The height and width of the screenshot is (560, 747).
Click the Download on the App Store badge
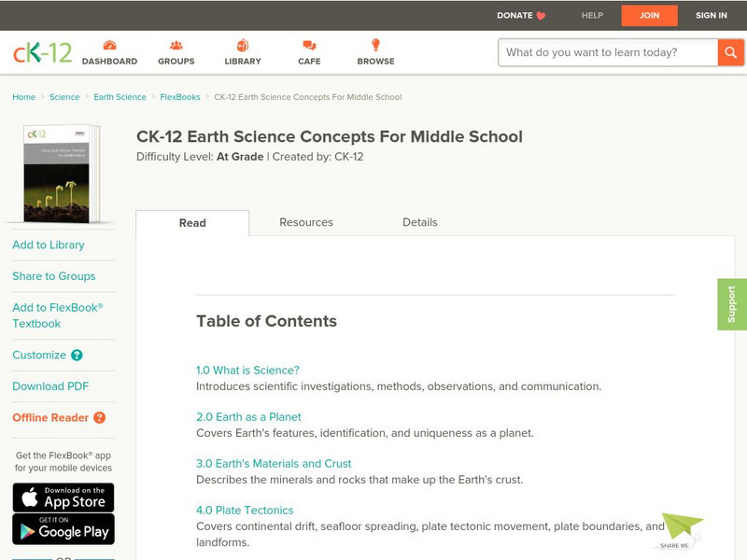[63, 497]
